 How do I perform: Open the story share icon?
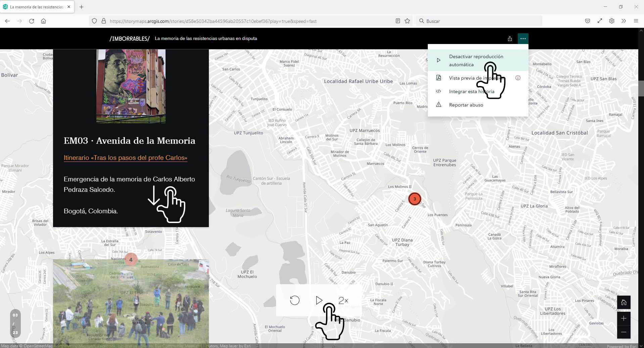pyautogui.click(x=510, y=39)
